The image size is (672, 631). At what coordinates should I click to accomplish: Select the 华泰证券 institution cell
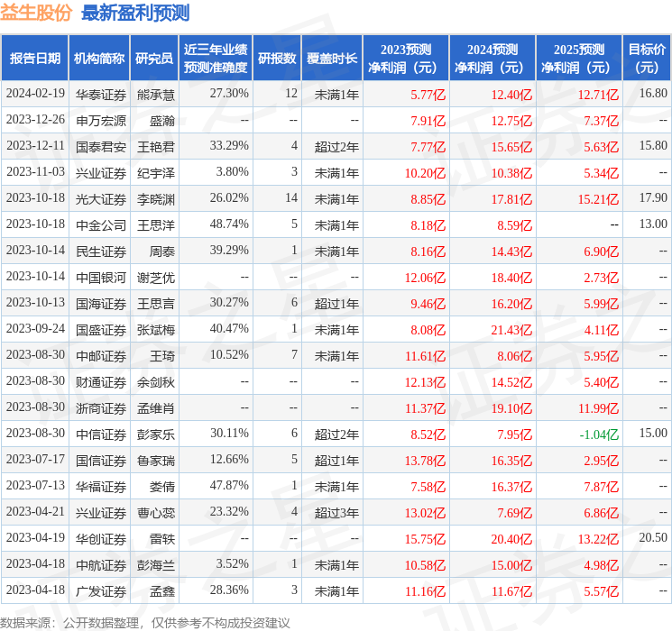(x=101, y=95)
